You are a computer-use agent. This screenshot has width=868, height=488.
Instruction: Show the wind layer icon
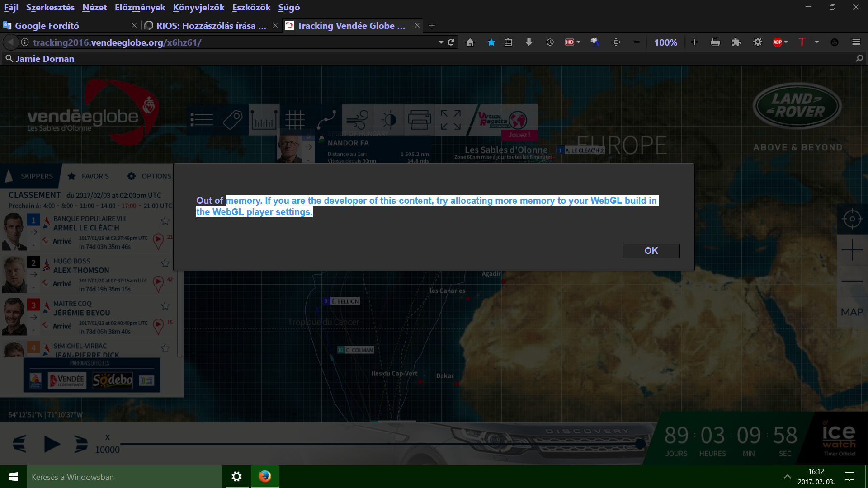click(x=357, y=120)
